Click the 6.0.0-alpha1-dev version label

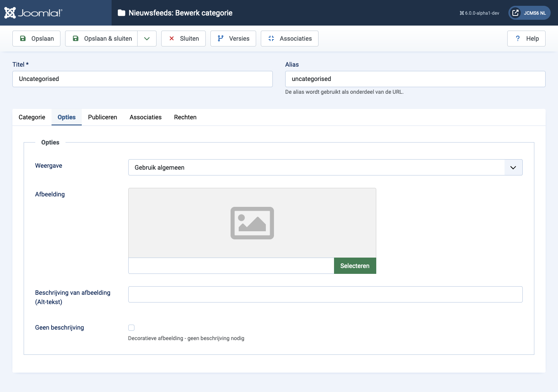pyautogui.click(x=479, y=13)
